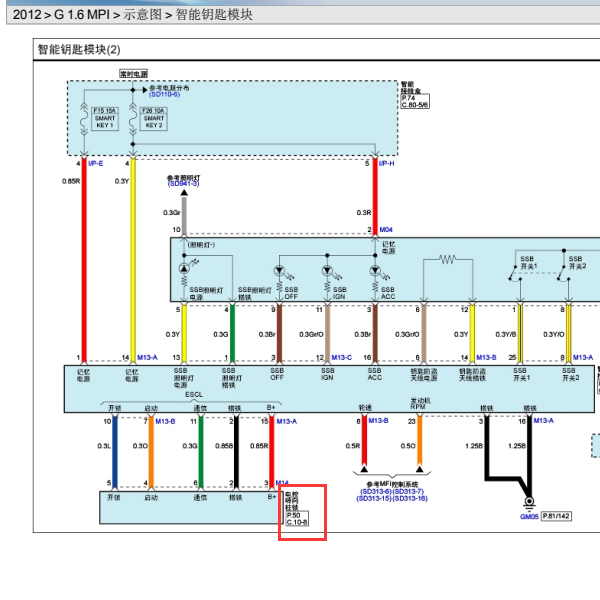600x600 pixels.
Task: Click M13-A label beside the ground pin 16 wire
Action: (x=544, y=421)
